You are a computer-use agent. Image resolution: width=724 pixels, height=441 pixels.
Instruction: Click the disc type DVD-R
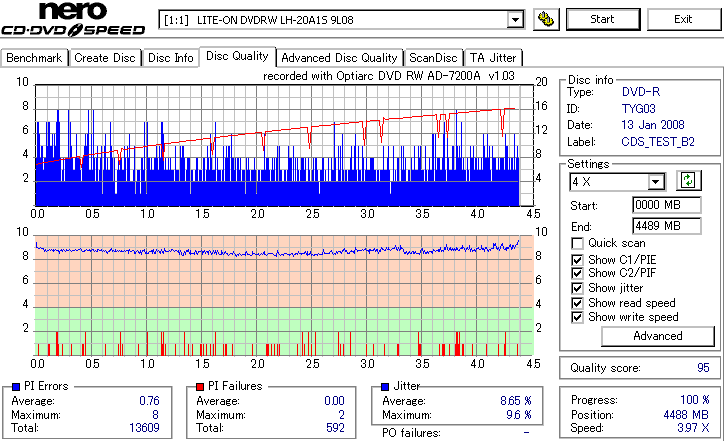pyautogui.click(x=641, y=92)
